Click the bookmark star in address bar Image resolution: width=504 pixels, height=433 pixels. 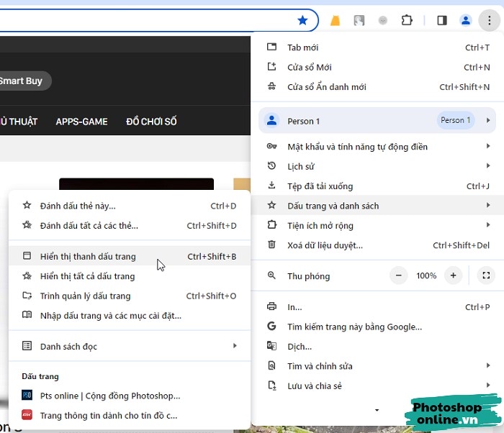[x=302, y=21]
